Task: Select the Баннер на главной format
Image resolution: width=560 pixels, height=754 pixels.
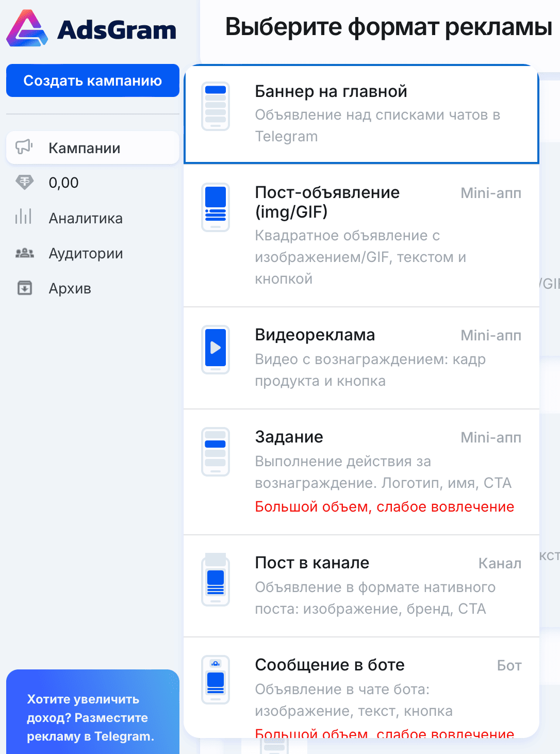Action: pos(361,113)
